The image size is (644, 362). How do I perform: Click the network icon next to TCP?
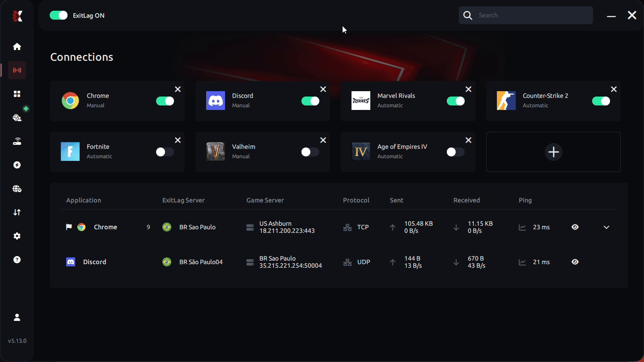click(x=347, y=227)
